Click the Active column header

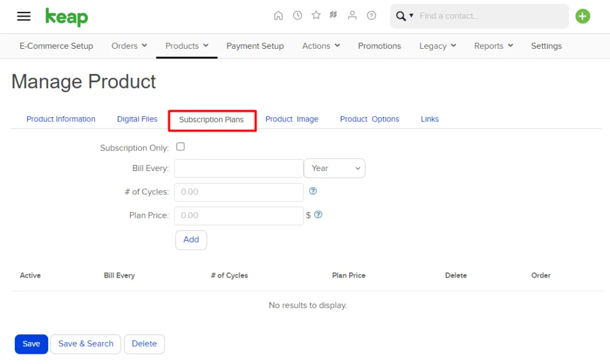tap(30, 275)
